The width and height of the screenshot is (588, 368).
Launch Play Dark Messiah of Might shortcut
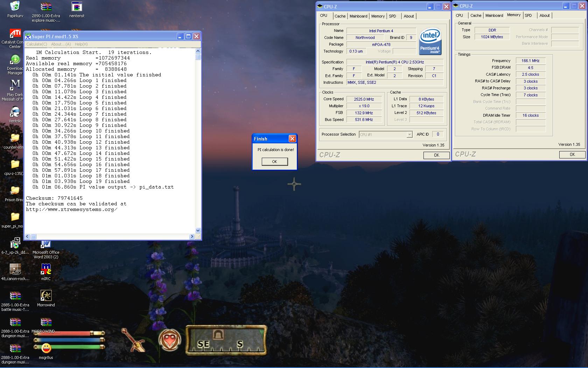click(15, 86)
